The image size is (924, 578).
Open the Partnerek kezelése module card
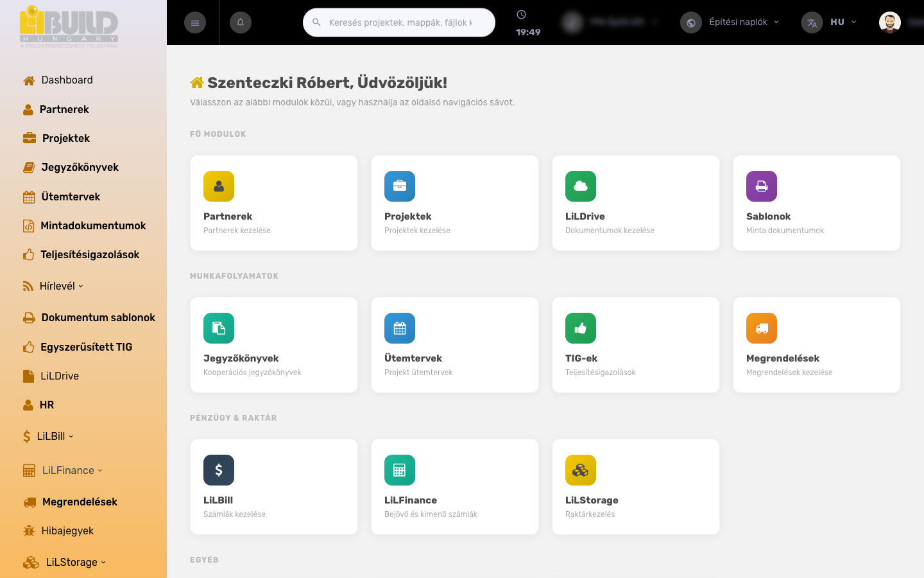274,203
